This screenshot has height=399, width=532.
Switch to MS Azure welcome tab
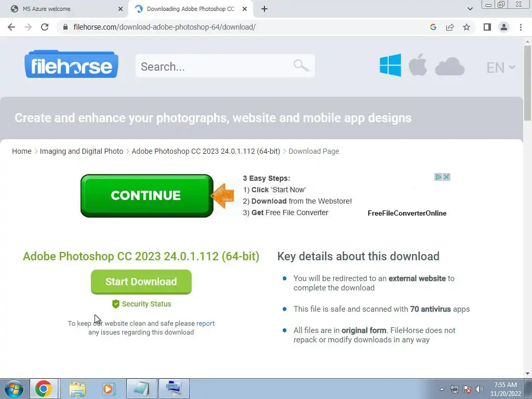64,9
